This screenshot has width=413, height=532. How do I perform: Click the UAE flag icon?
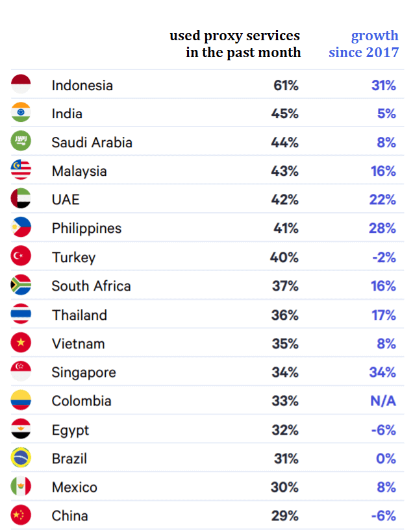pyautogui.click(x=21, y=198)
